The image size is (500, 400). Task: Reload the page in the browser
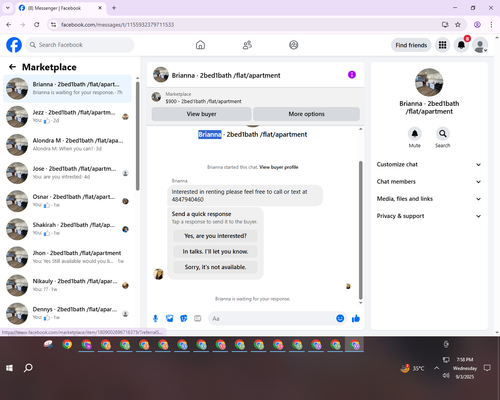click(x=37, y=25)
